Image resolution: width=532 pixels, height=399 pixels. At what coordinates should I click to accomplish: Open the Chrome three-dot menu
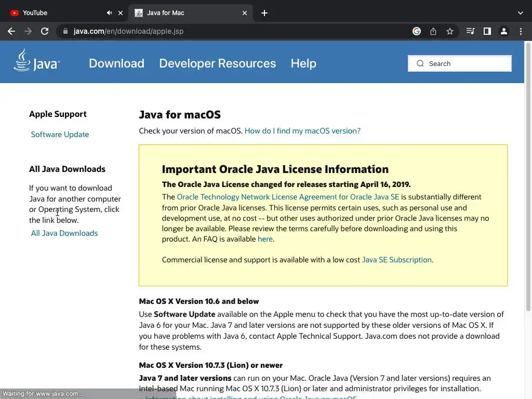click(x=521, y=31)
